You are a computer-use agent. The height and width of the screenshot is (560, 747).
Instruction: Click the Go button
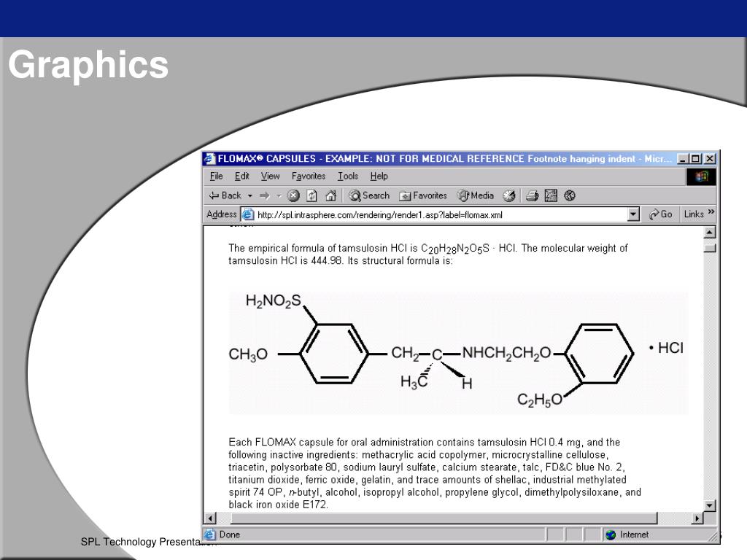click(661, 214)
